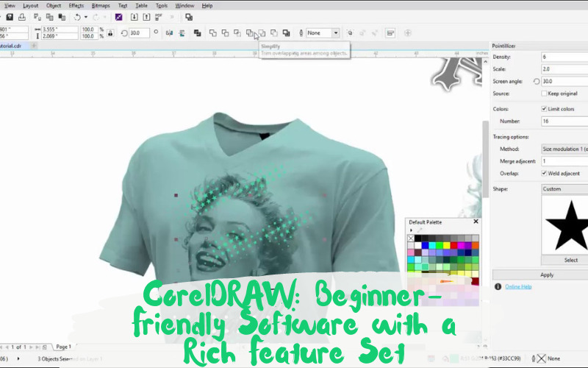Click the Mirror horizontally icon
Screen dimensions: 588x368
[x=170, y=33]
